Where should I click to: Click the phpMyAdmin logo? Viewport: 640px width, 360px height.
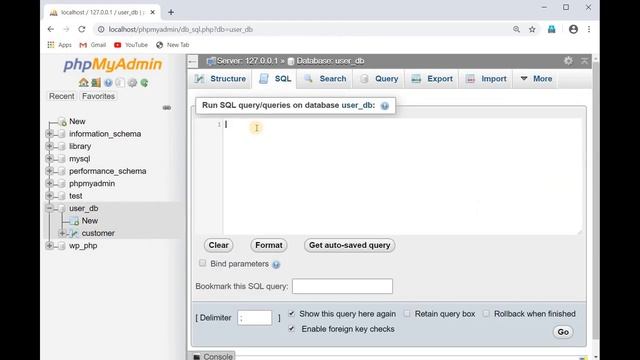click(x=113, y=64)
